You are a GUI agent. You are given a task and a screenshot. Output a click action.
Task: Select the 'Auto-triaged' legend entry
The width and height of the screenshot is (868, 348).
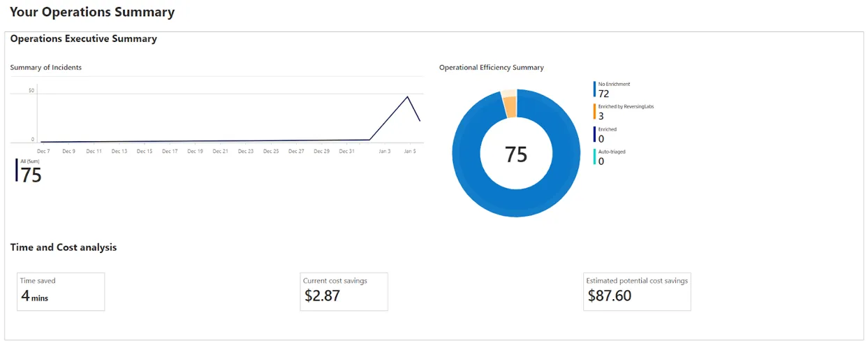coord(610,157)
